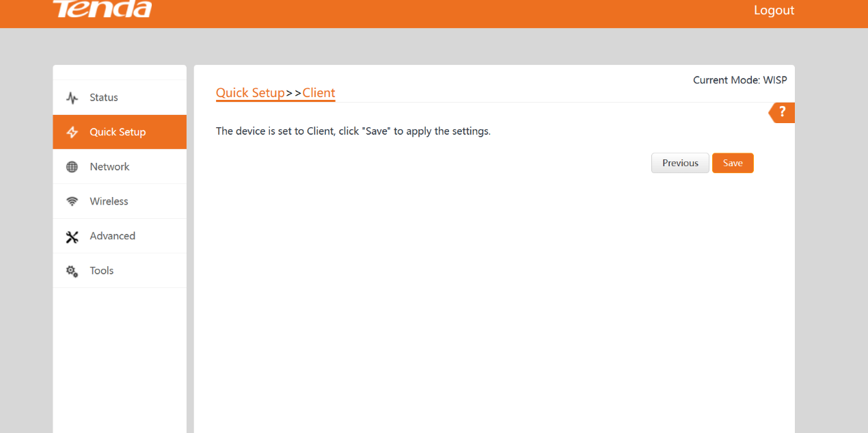Viewport: 868px width, 433px height.
Task: Log out using the Logout link
Action: point(774,10)
